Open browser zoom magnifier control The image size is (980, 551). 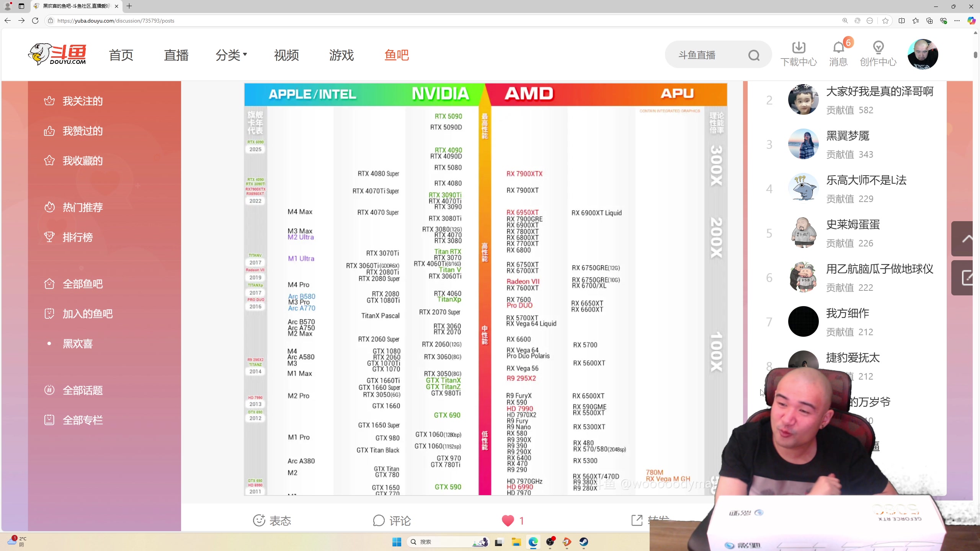(845, 21)
